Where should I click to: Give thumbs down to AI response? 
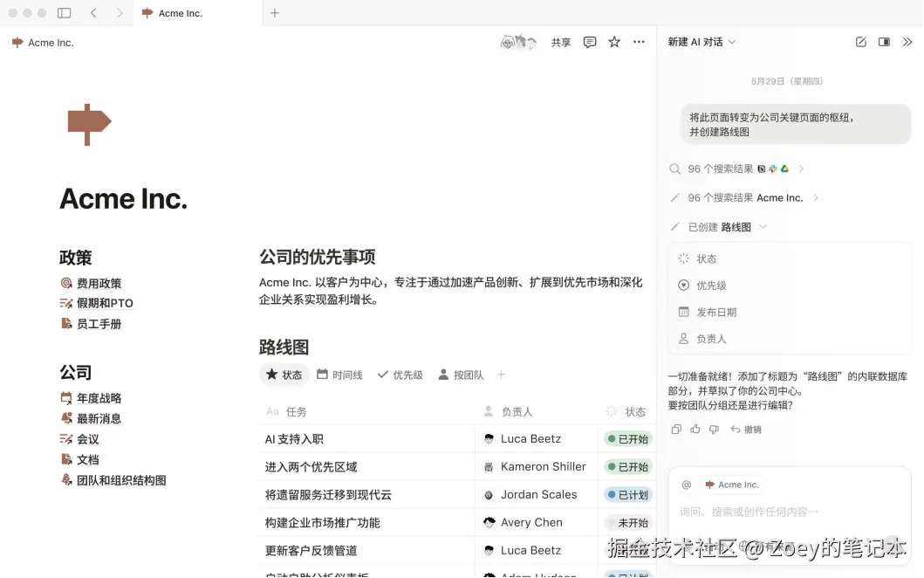(x=715, y=430)
